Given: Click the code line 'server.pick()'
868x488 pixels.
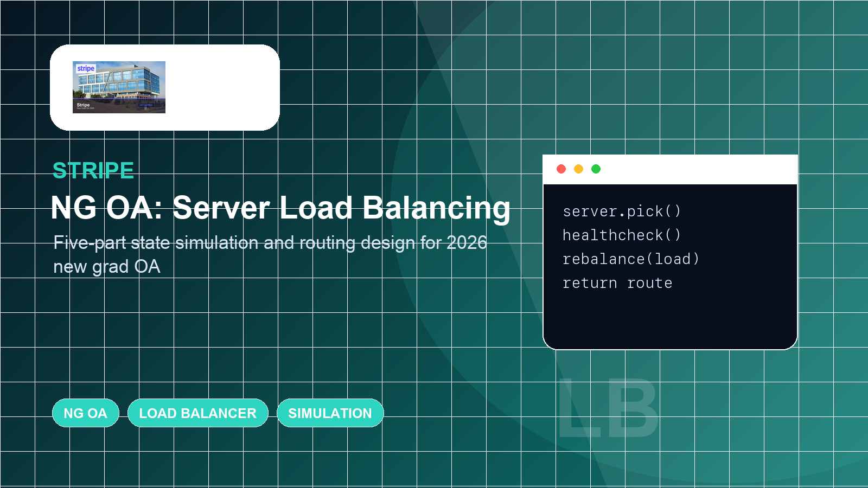Looking at the screenshot, I should click(622, 211).
